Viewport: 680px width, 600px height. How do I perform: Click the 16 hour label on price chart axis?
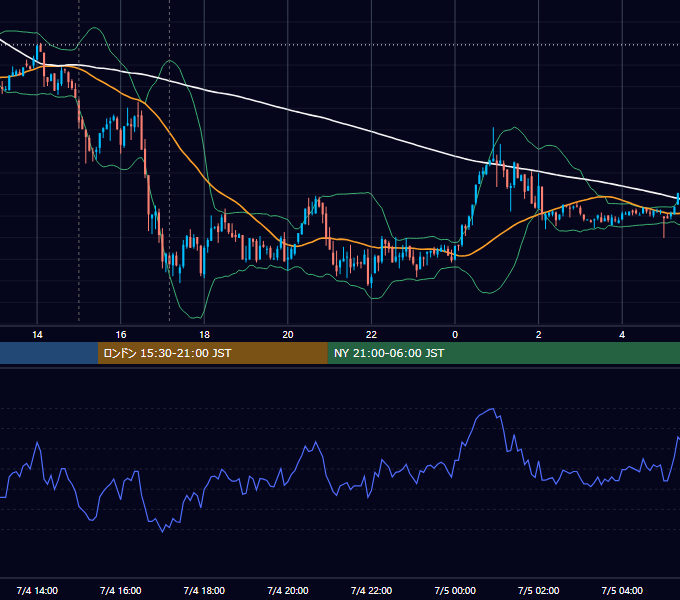tap(121, 335)
